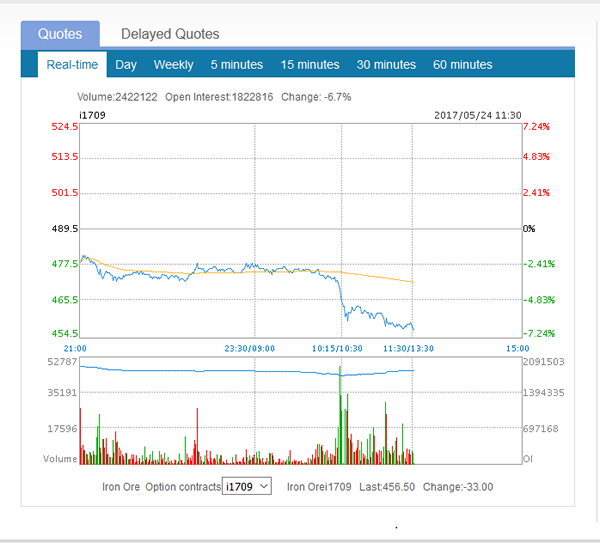
Task: Select the 5 minutes interval
Action: [x=237, y=65]
